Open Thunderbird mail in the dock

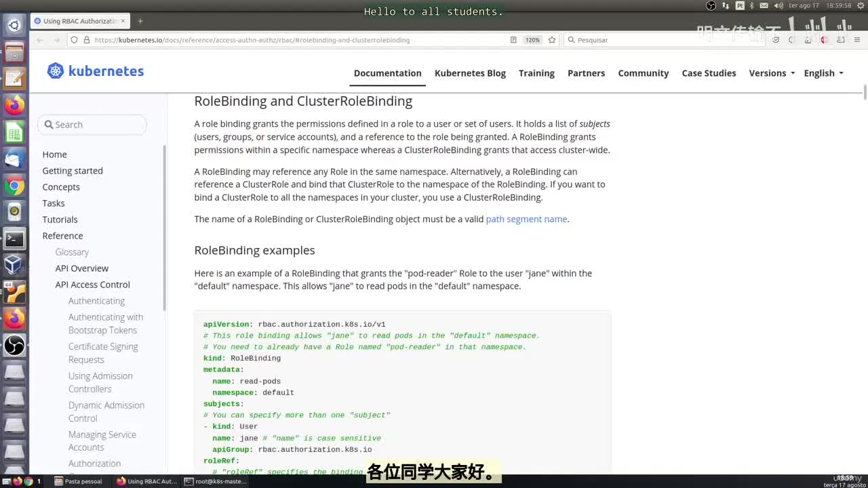14,159
